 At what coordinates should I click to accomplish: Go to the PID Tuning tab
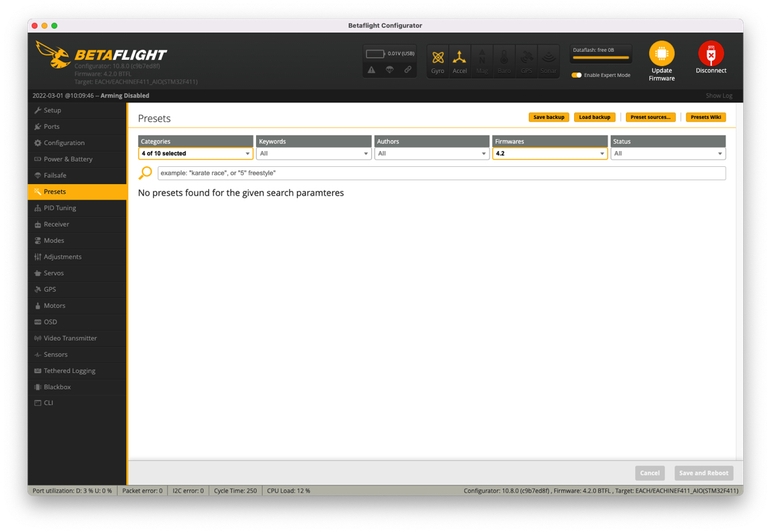[x=77, y=208]
